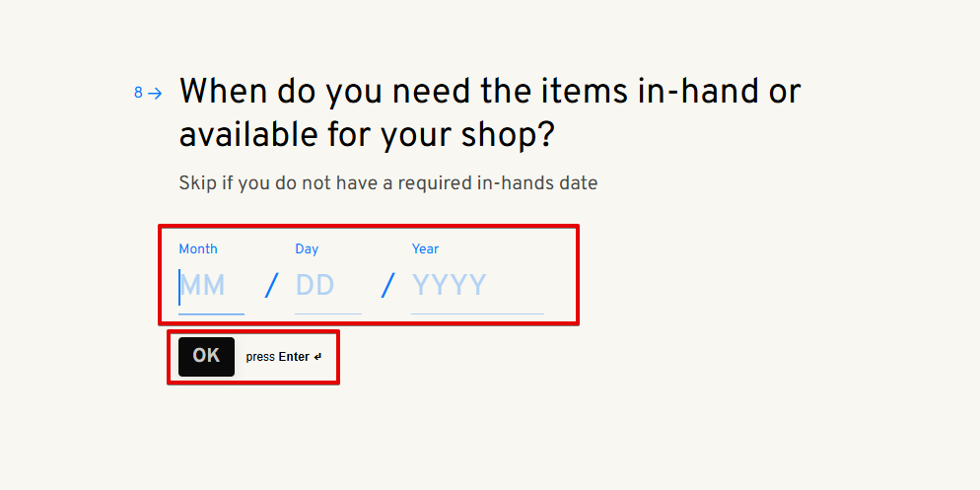Click the question number 8
Screen dimensions: 980x490
(139, 94)
